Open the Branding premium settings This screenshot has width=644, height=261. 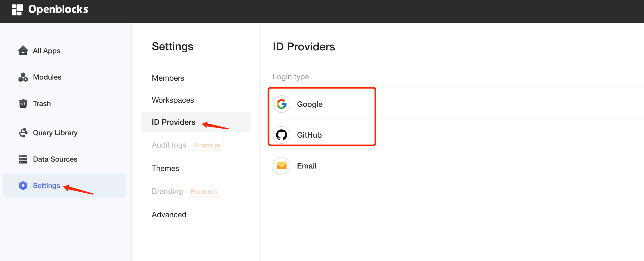(167, 191)
